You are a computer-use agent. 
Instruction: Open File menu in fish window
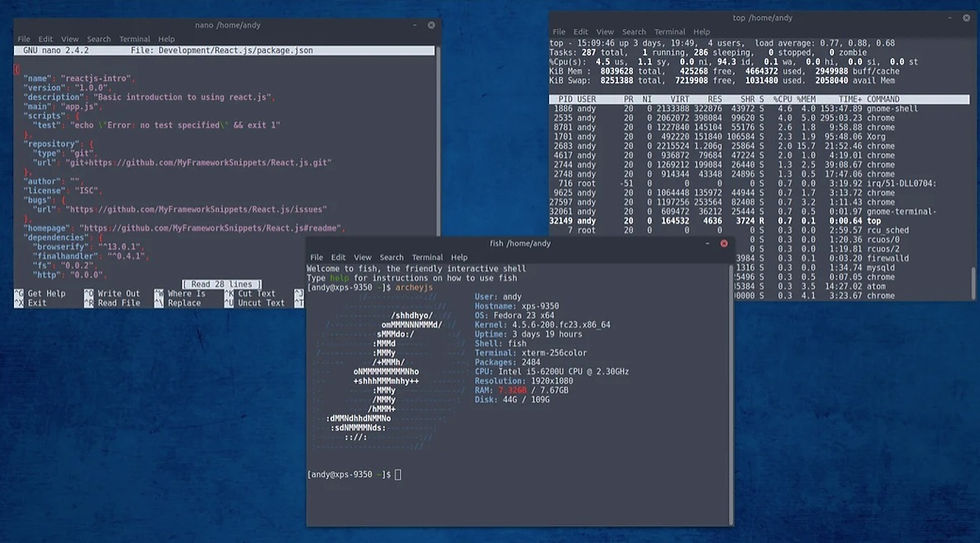coord(316,257)
